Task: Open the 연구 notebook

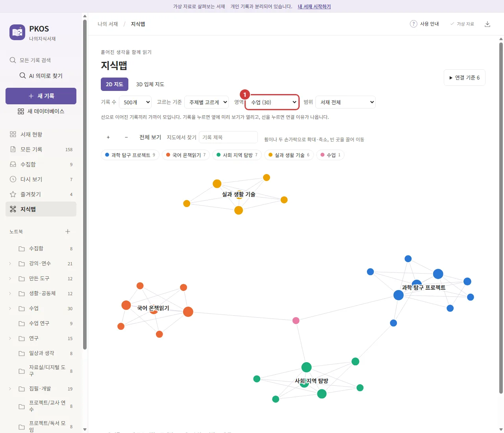Action: tap(41, 339)
